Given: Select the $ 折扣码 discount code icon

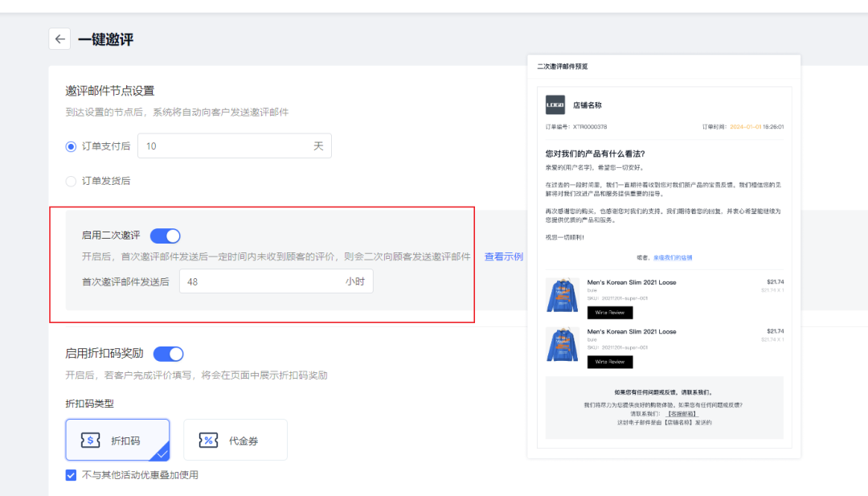Looking at the screenshot, I should click(90, 440).
